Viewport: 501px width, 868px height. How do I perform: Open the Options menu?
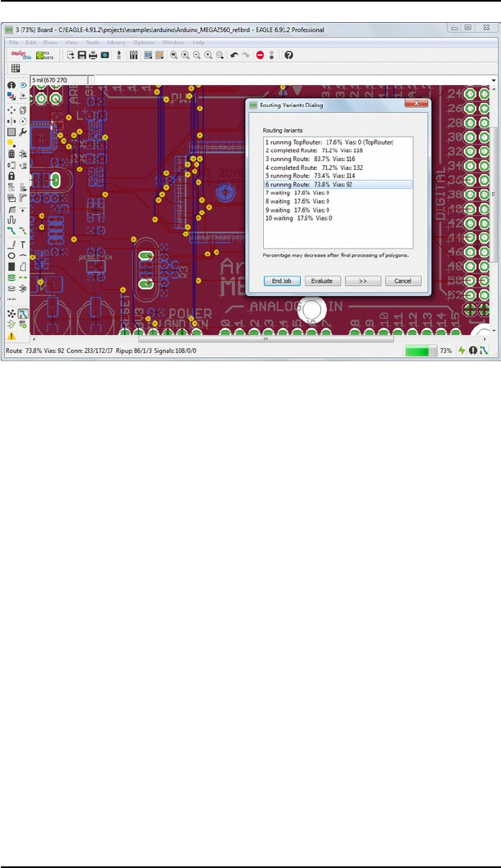click(143, 42)
